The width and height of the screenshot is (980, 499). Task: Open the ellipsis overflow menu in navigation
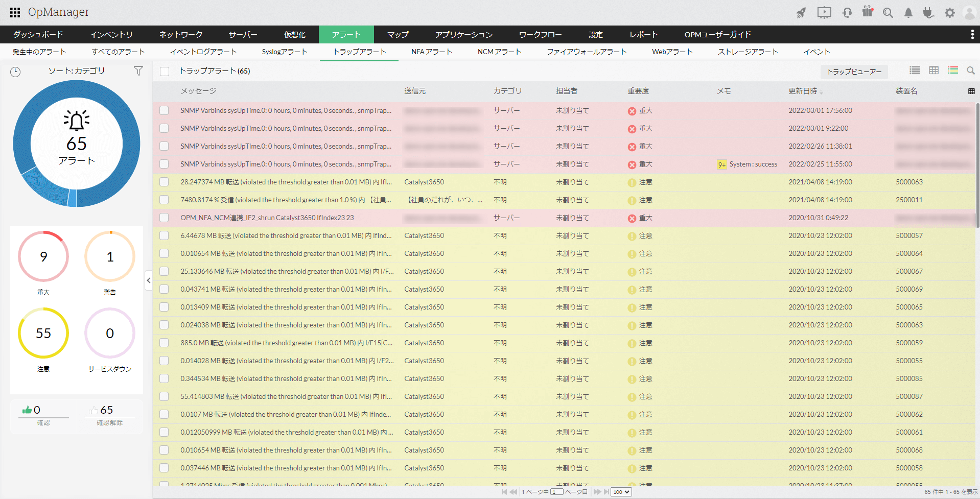[x=972, y=34]
